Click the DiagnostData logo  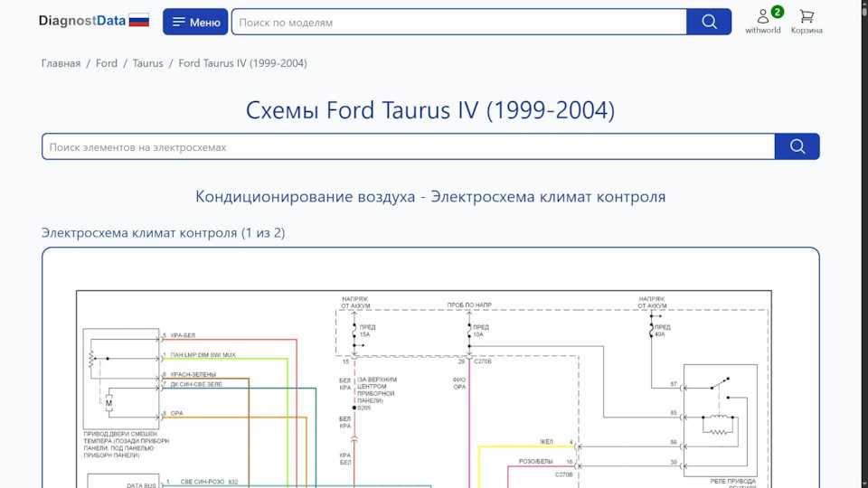82,21
